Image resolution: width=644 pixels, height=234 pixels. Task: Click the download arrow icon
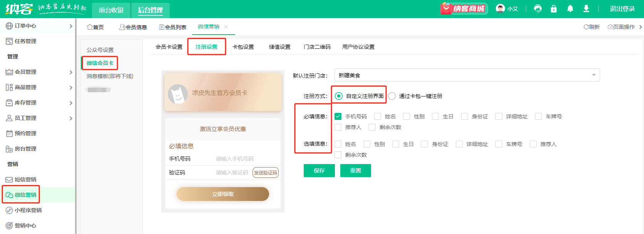[586, 9]
